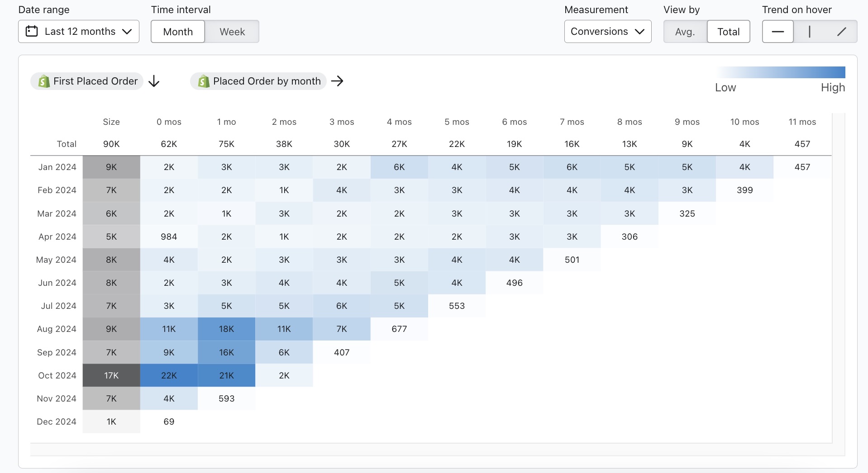Select the vertical line trend on hover icon

(809, 32)
